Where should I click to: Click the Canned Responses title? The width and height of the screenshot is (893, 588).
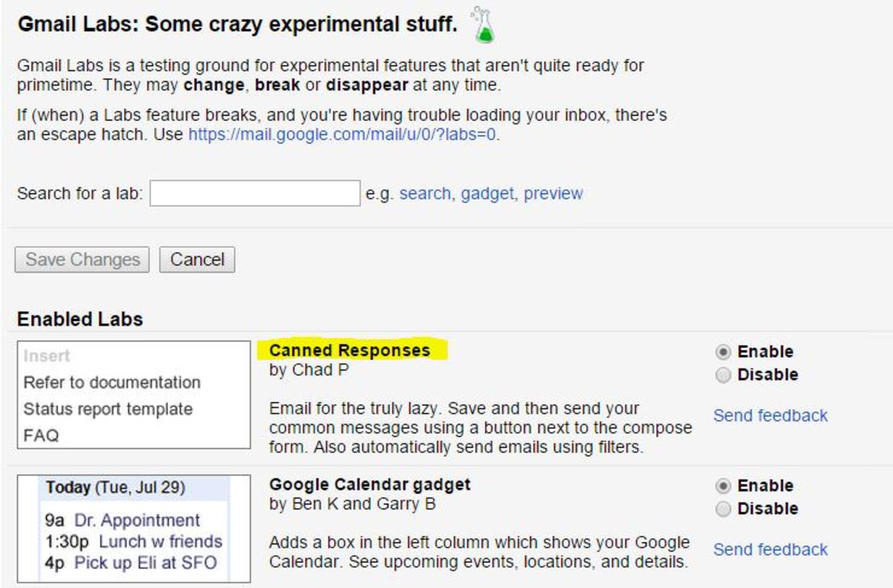pyautogui.click(x=350, y=350)
